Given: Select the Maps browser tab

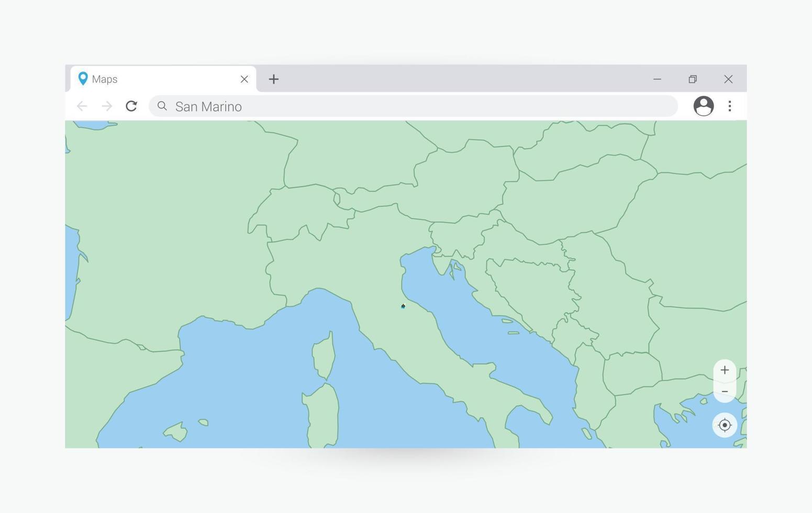Looking at the screenshot, I should point(163,79).
